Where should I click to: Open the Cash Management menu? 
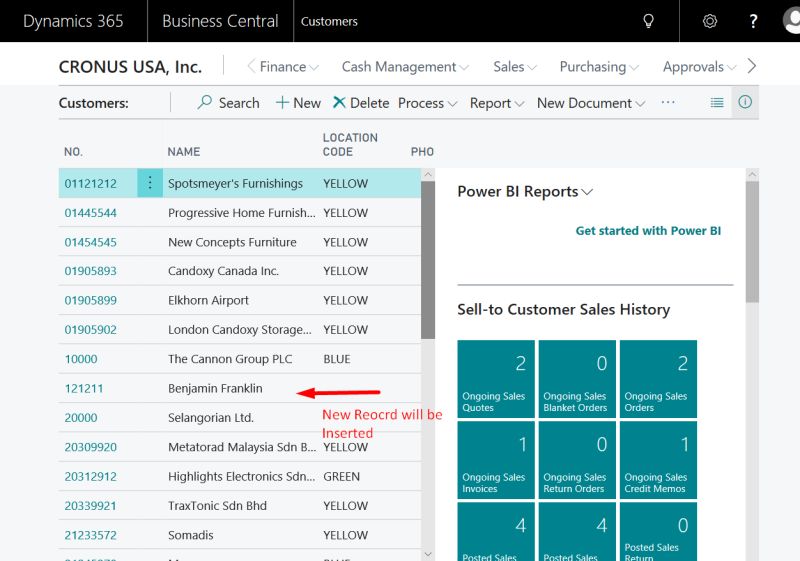(x=405, y=67)
